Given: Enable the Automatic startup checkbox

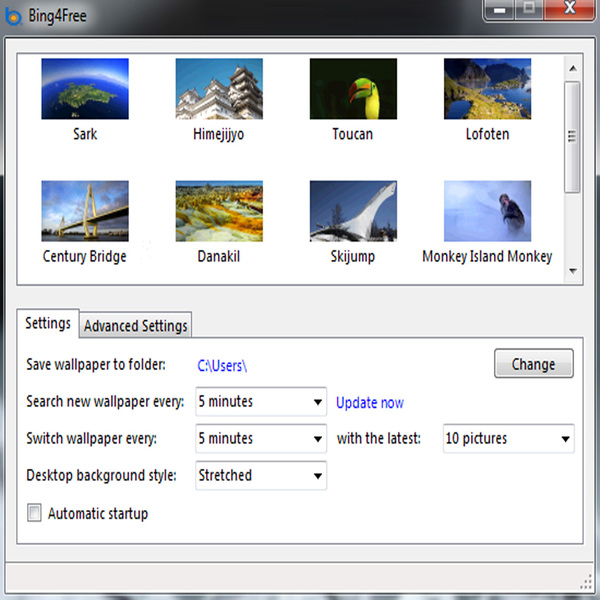Looking at the screenshot, I should tap(34, 513).
